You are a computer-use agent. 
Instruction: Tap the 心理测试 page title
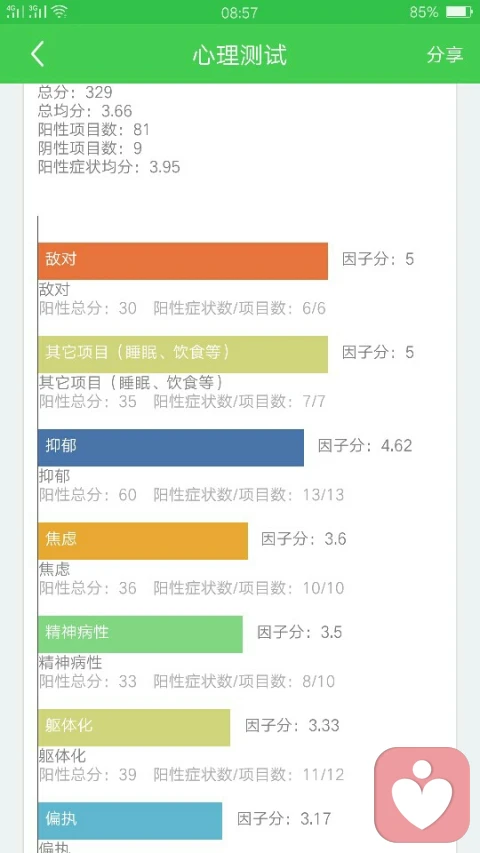(239, 55)
